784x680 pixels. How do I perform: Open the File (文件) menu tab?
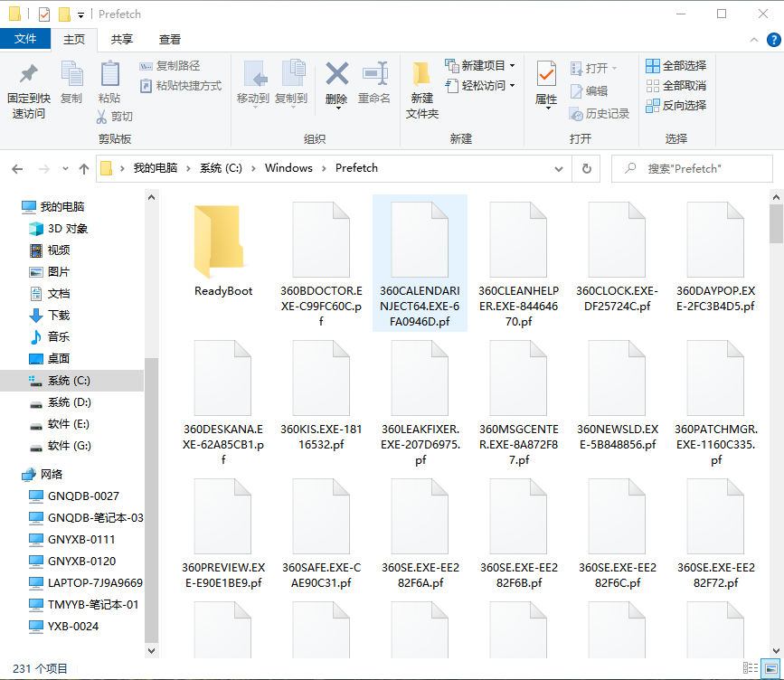click(25, 39)
